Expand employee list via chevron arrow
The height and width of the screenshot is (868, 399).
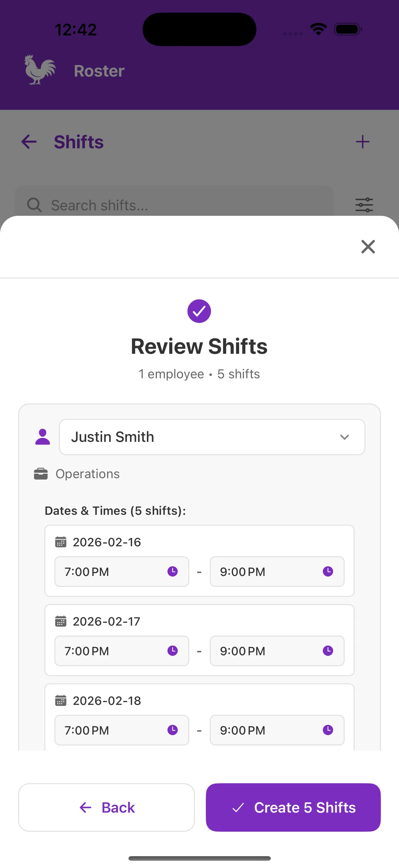[345, 437]
